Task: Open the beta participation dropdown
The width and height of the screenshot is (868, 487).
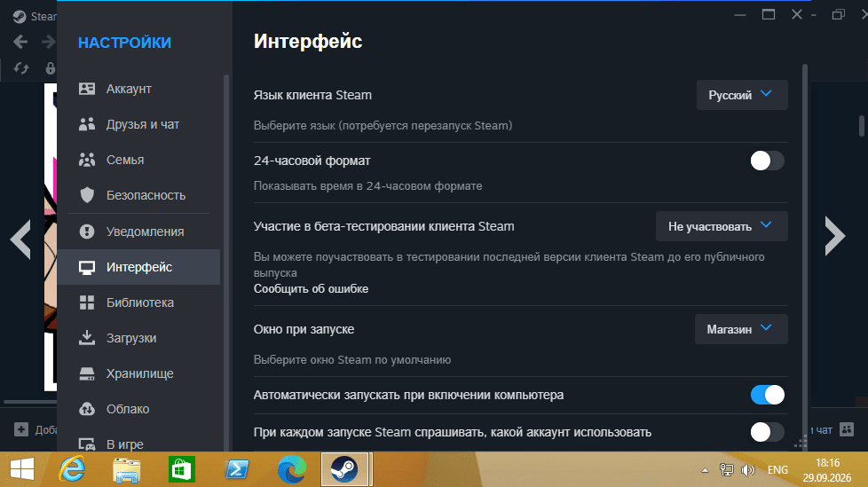Action: point(722,226)
